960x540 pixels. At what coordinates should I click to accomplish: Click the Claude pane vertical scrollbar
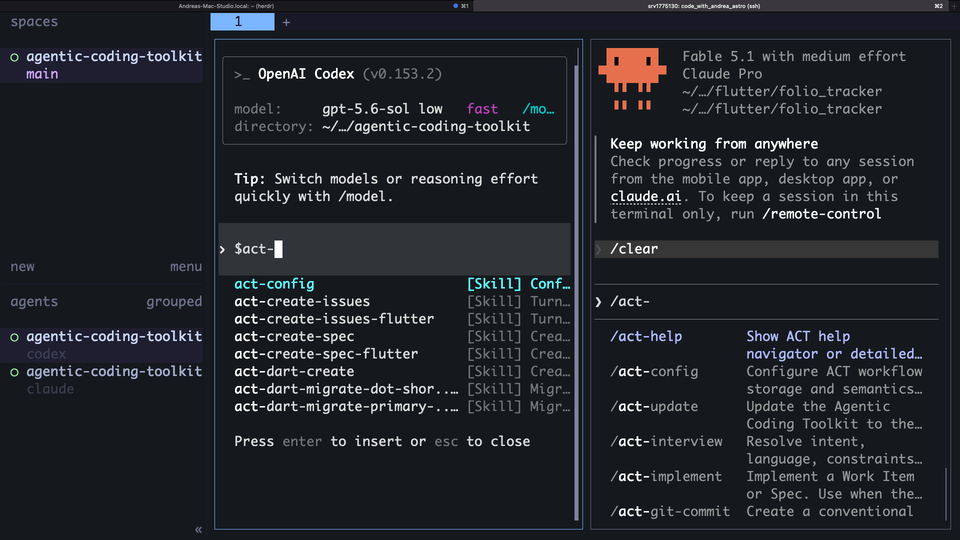coord(947,494)
